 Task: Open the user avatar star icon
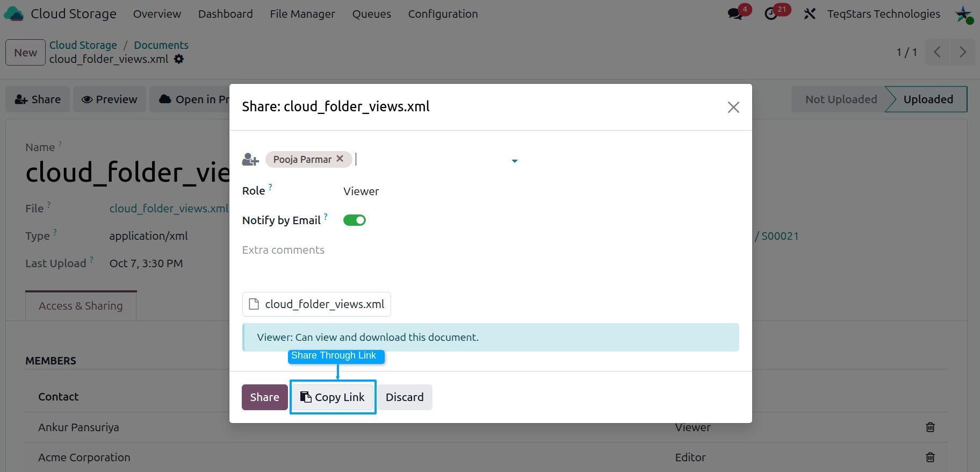tap(963, 15)
